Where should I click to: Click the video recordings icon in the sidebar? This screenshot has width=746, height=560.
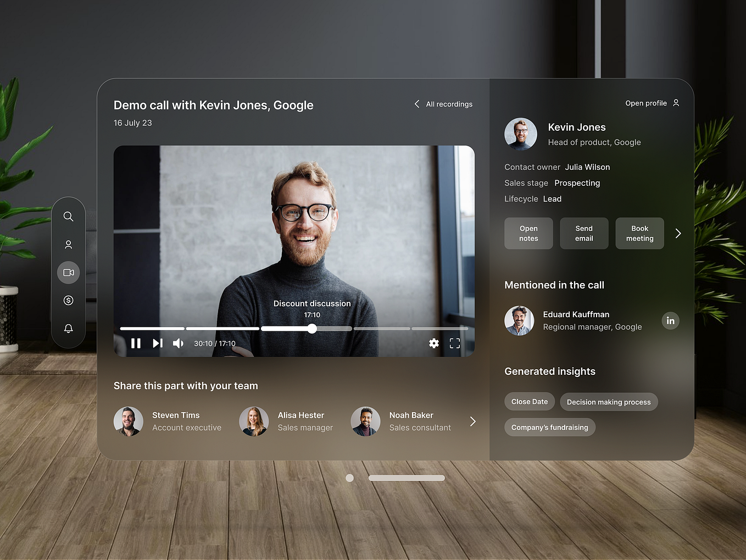(68, 272)
